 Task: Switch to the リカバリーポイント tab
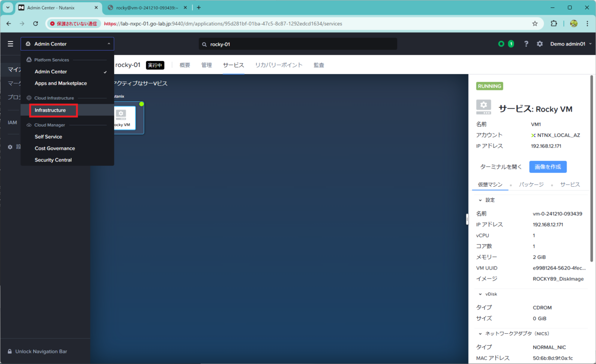coord(279,65)
